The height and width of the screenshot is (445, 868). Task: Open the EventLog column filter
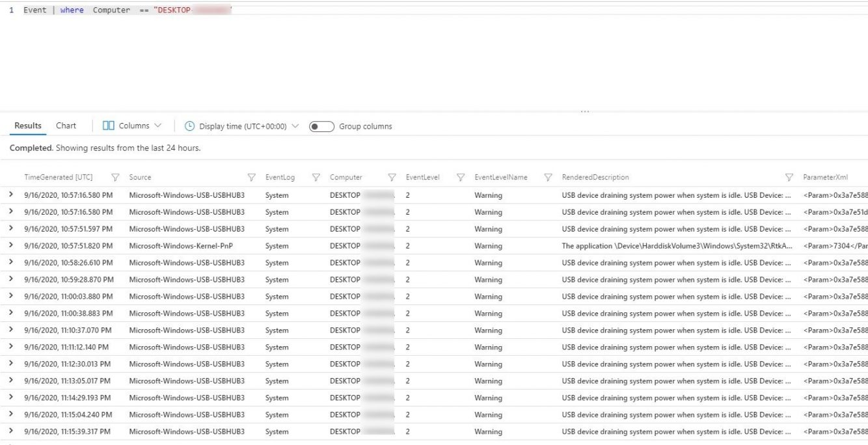(316, 177)
